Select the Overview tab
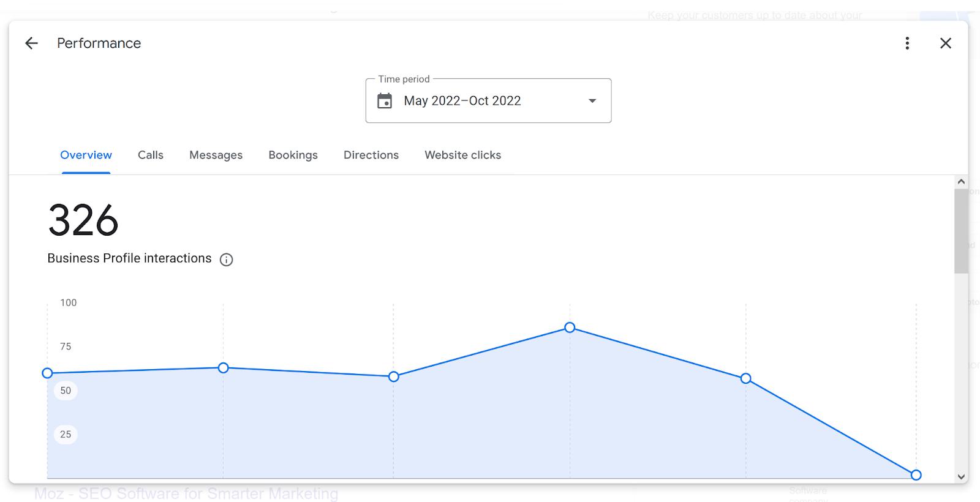Image resolution: width=980 pixels, height=502 pixels. (86, 155)
